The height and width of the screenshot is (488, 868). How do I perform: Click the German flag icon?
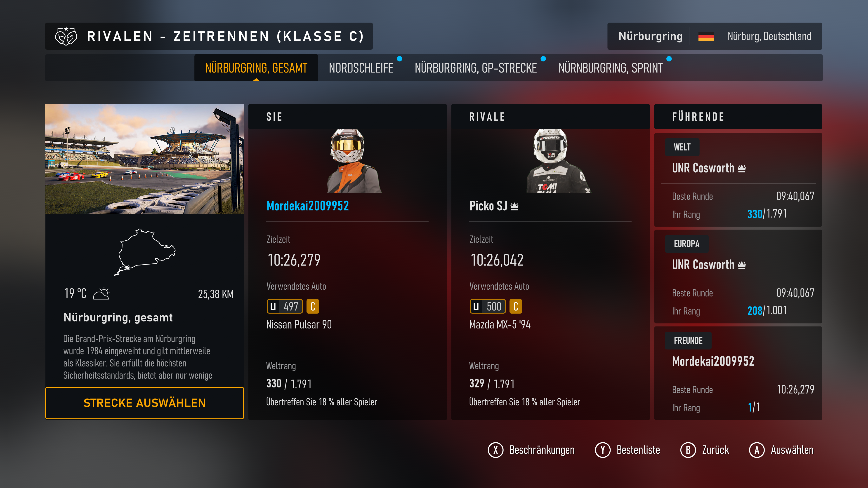tap(706, 36)
